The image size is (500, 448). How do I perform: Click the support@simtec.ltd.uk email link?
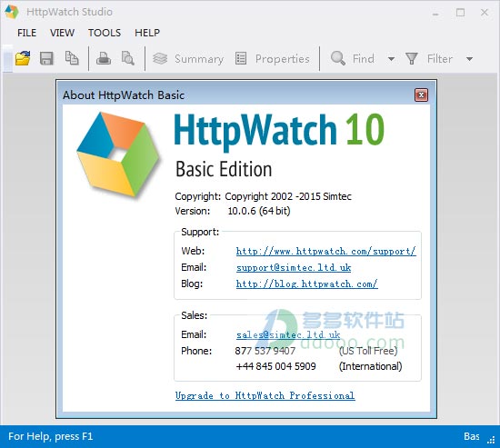[x=294, y=267]
